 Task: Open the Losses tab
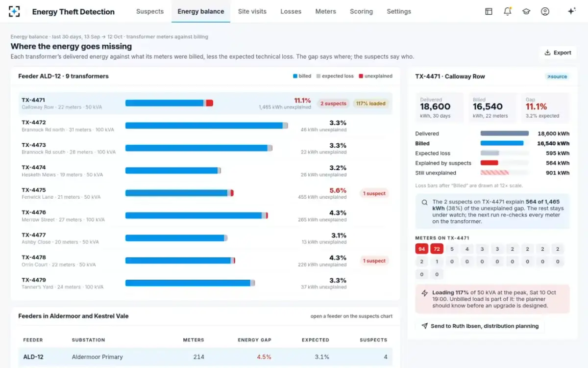click(x=291, y=11)
